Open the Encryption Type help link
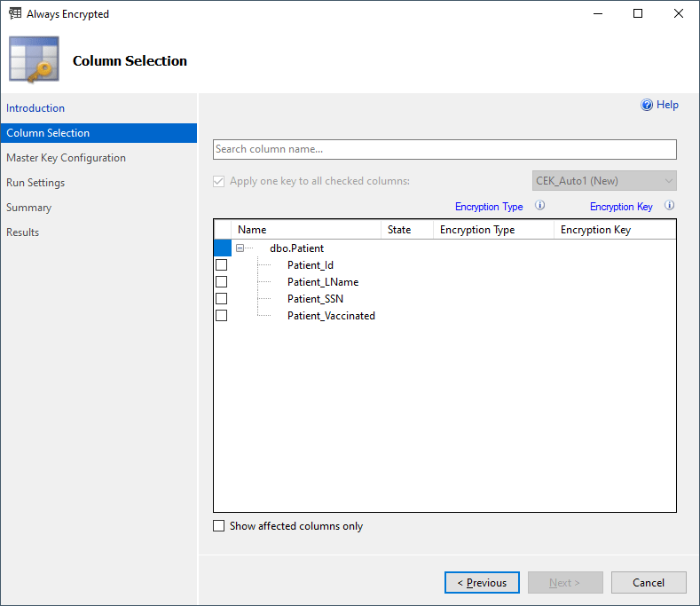Image resolution: width=700 pixels, height=606 pixels. coord(489,207)
